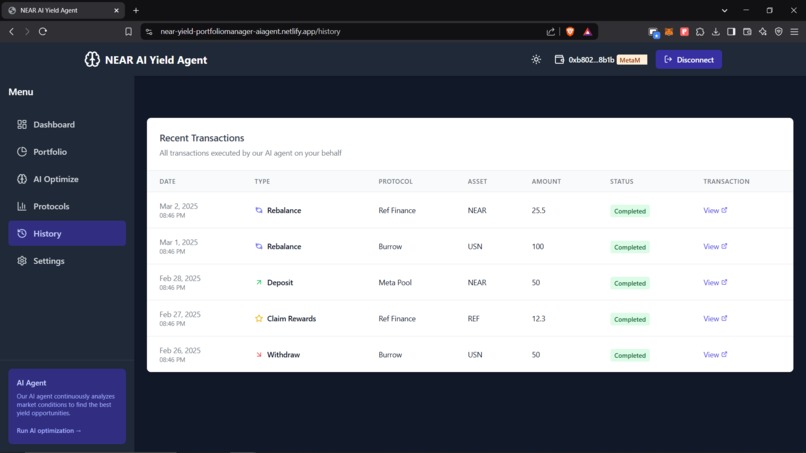
Task: Click the Settings gear icon in the sidebar
Action: (x=22, y=261)
